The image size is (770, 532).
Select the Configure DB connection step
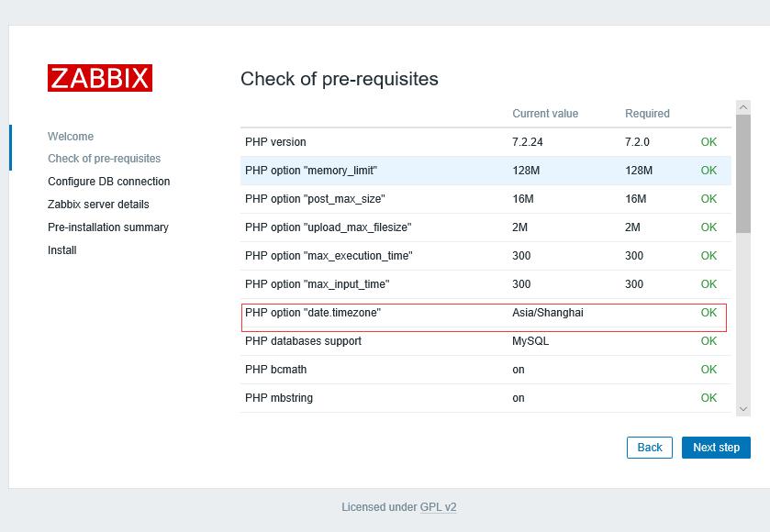[108, 182]
